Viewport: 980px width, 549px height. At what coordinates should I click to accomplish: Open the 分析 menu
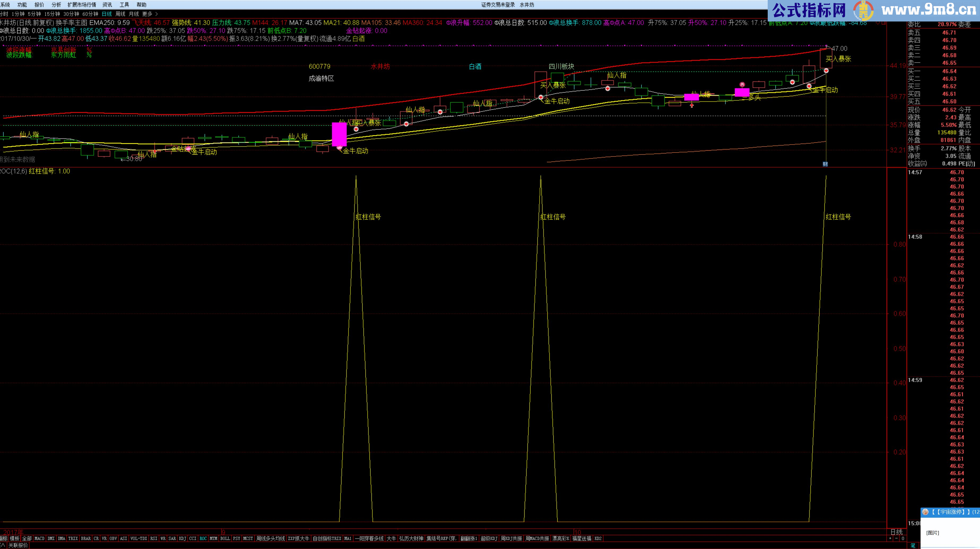(x=56, y=5)
